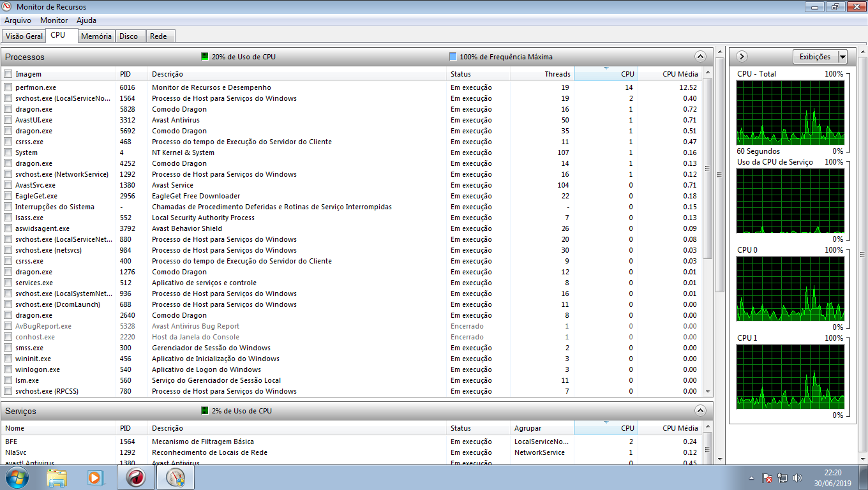Open the volume speaker tray icon
The width and height of the screenshot is (868, 490).
pos(797,478)
